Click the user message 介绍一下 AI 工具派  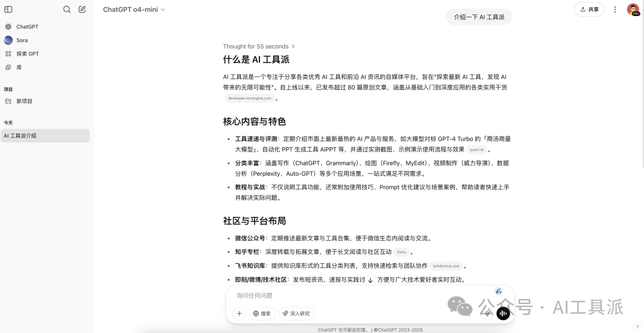tap(479, 17)
